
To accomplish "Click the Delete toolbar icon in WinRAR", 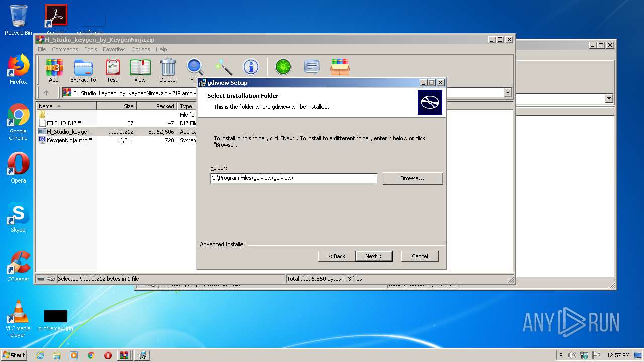I will point(168,70).
